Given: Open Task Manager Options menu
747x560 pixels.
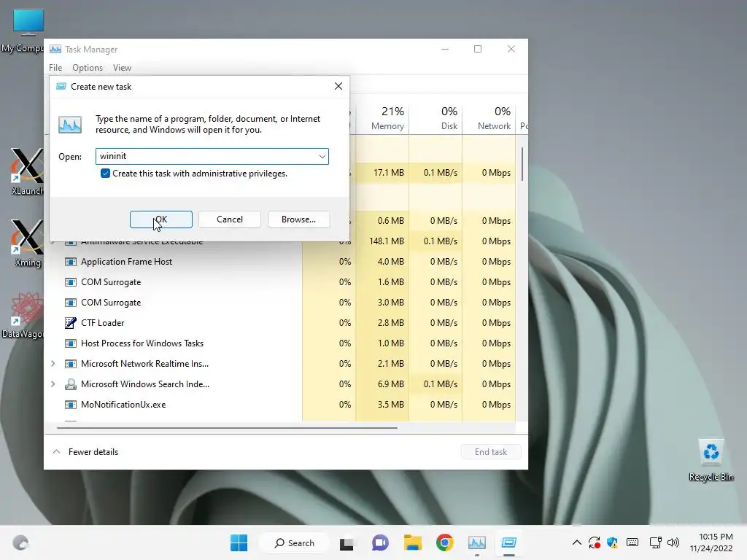Looking at the screenshot, I should pos(88,68).
